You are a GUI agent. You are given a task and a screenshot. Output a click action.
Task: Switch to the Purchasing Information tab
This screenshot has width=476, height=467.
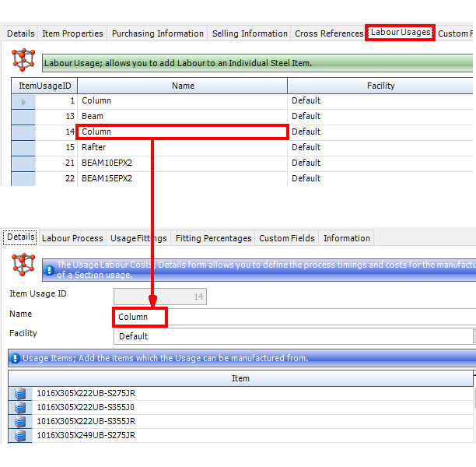pyautogui.click(x=158, y=33)
